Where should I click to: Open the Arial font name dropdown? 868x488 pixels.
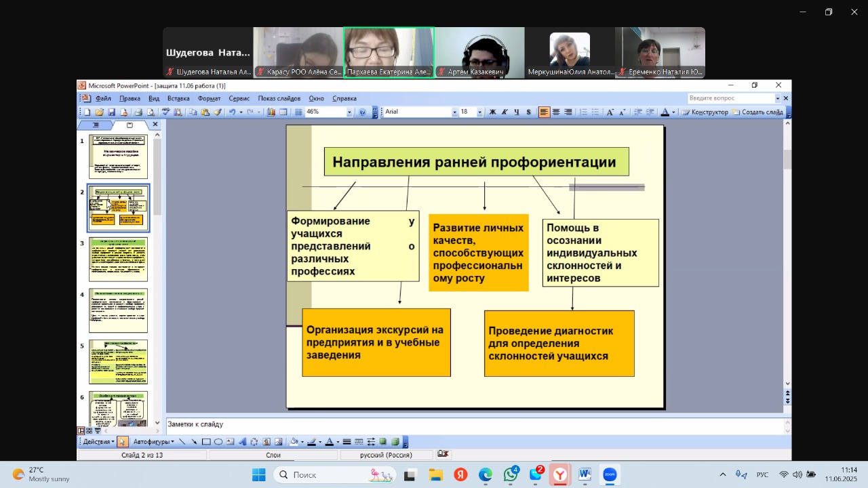coord(454,113)
